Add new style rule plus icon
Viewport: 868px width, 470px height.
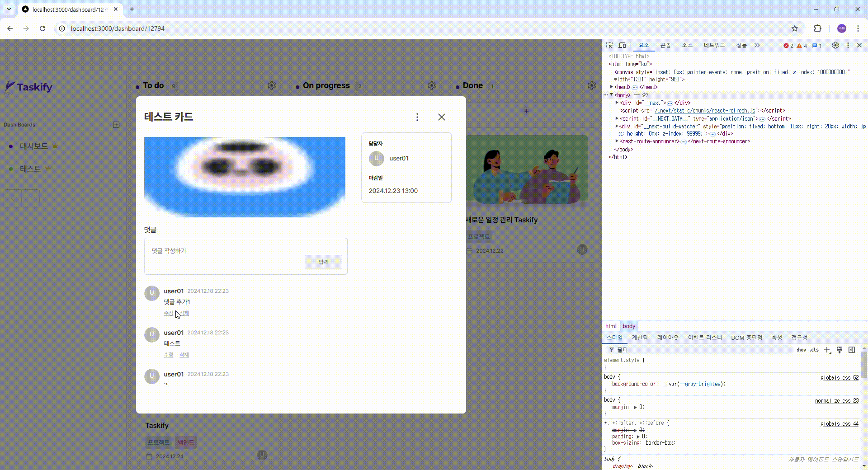(x=827, y=350)
